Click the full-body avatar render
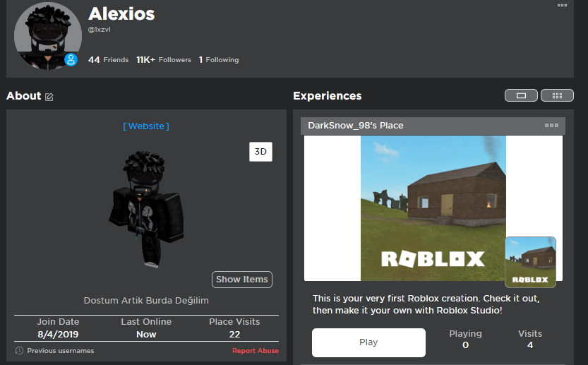Image resolution: width=588 pixels, height=365 pixels. pyautogui.click(x=146, y=209)
